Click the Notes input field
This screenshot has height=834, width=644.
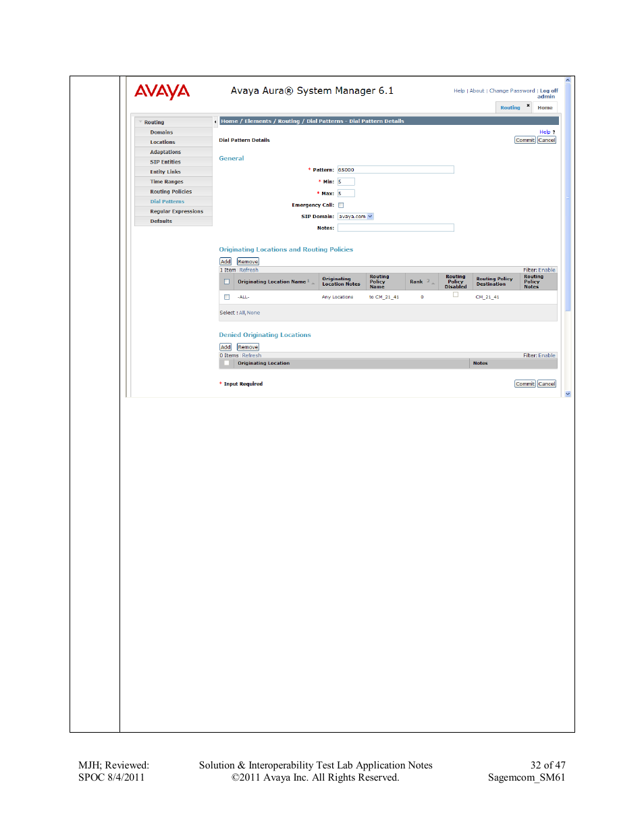pyautogui.click(x=396, y=228)
